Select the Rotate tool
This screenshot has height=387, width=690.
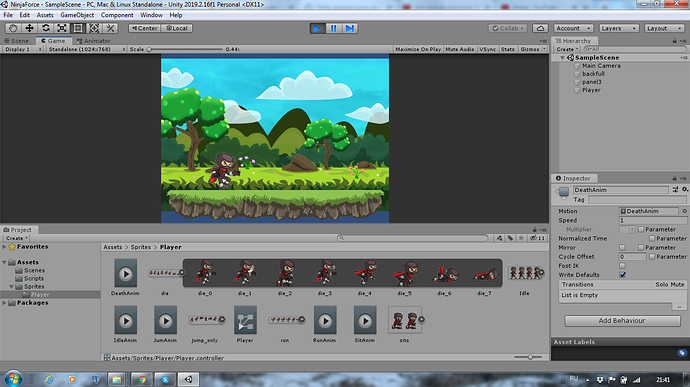point(46,28)
